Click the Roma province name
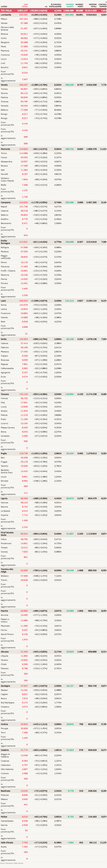107x868 pixels. pos(3,305)
